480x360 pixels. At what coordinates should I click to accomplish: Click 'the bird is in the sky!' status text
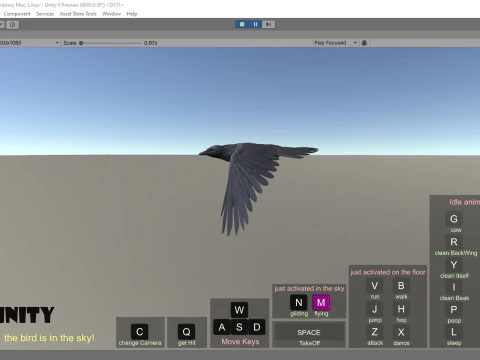pyautogui.click(x=49, y=338)
